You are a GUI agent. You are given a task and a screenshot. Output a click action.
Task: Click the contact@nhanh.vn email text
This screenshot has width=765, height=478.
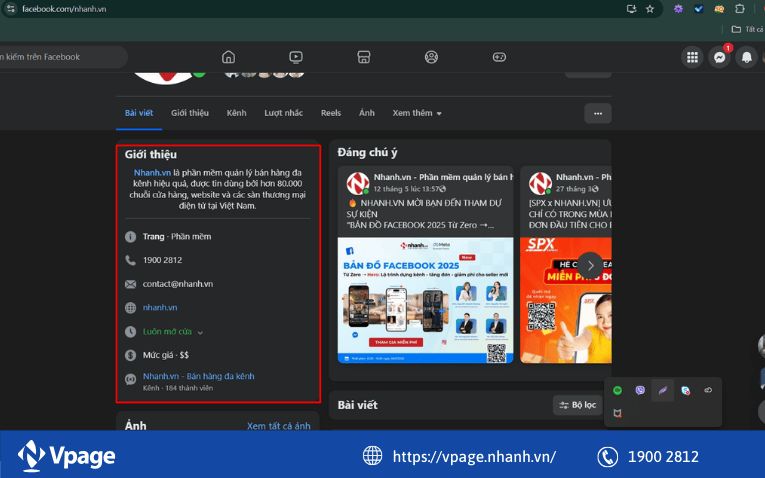[x=178, y=284]
